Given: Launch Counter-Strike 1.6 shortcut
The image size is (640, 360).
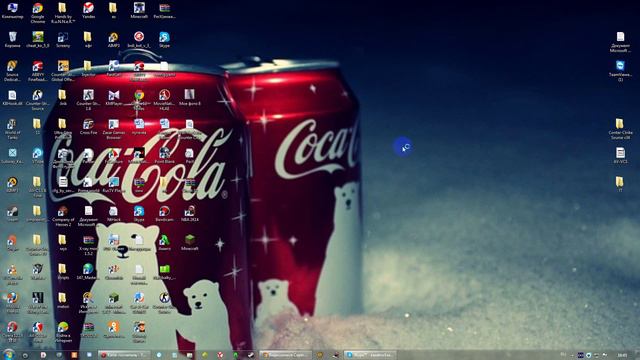Looking at the screenshot, I should [x=88, y=100].
